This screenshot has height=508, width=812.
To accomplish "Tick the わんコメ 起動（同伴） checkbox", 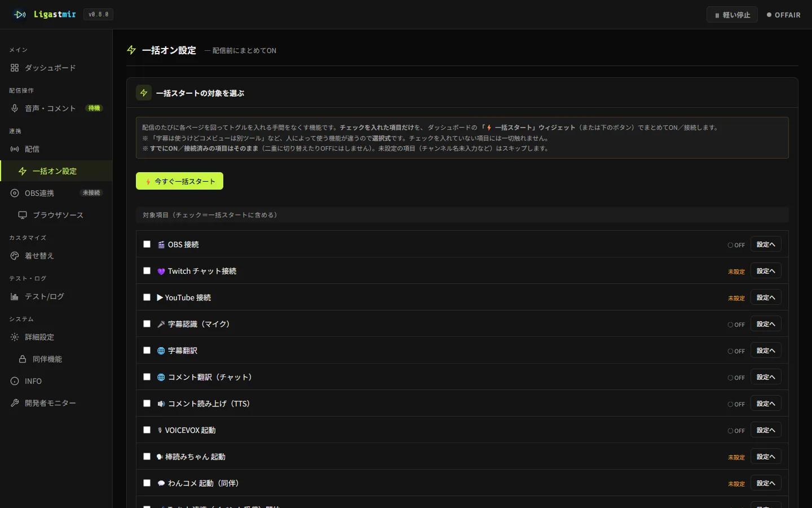I will (147, 483).
